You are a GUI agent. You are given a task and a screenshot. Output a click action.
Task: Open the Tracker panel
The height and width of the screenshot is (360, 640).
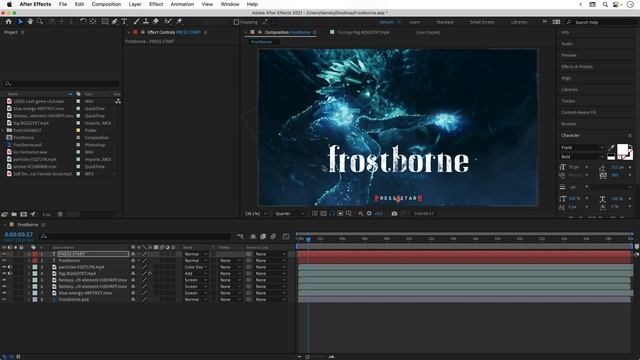(568, 101)
